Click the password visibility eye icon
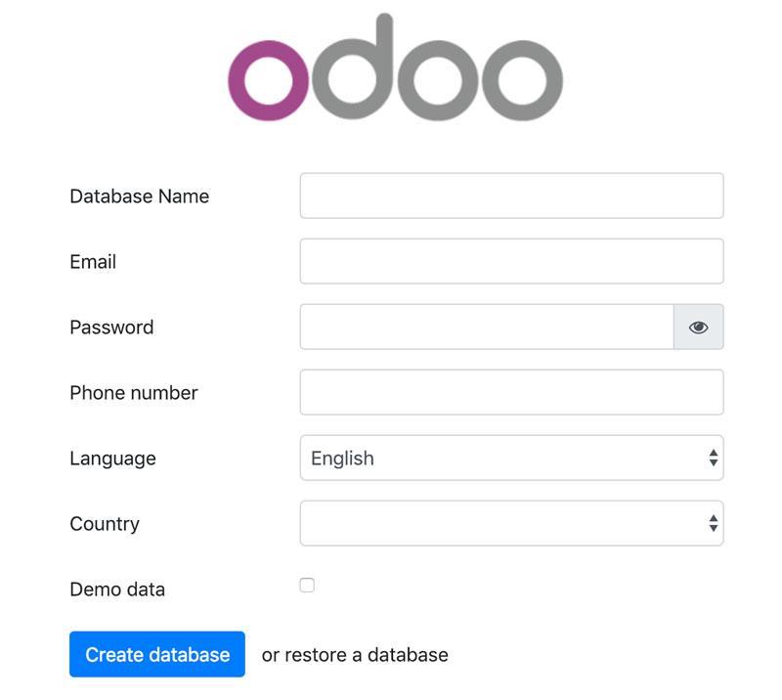 click(700, 327)
